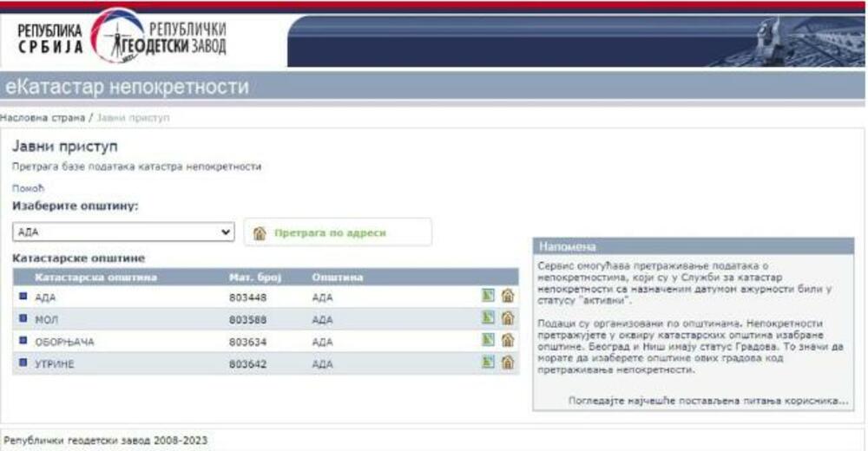
Task: Select cadastral municipality ОБОРЊАЧА
Action: pos(64,342)
